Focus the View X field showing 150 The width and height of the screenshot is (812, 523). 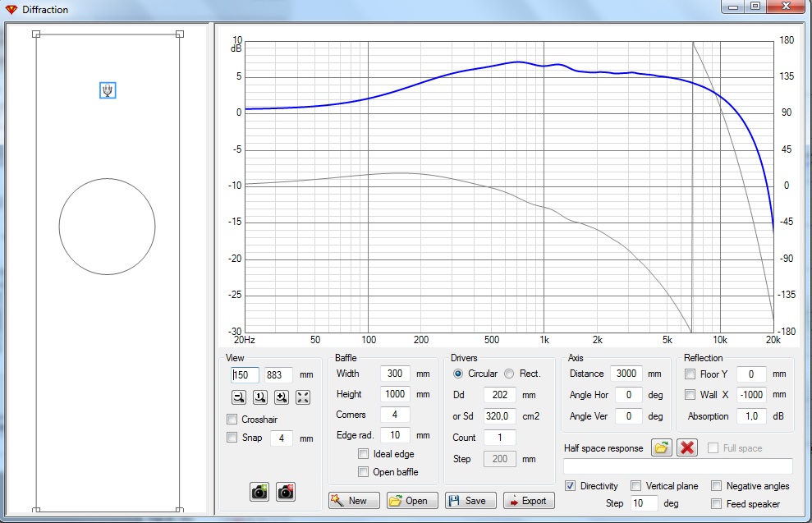coord(245,375)
